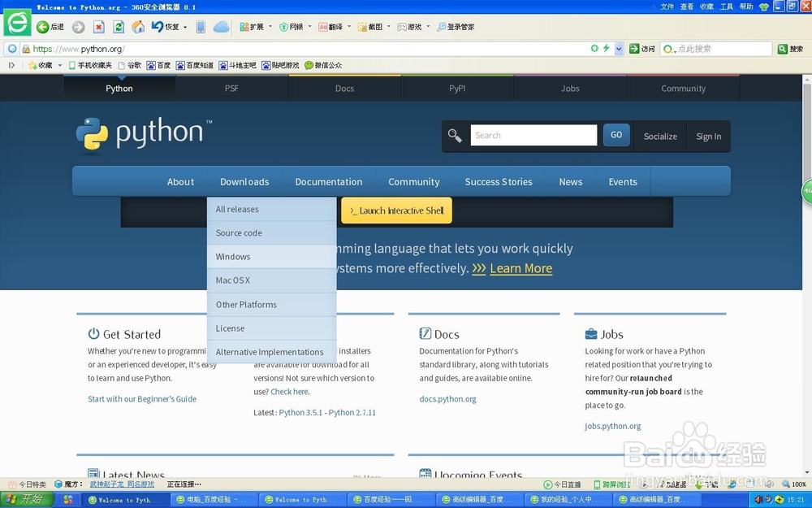
Task: Expand the 扩展 dropdown arrow
Action: (x=270, y=27)
